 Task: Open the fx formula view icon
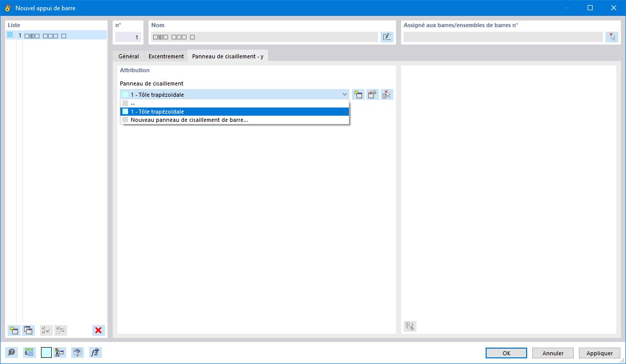click(x=95, y=352)
